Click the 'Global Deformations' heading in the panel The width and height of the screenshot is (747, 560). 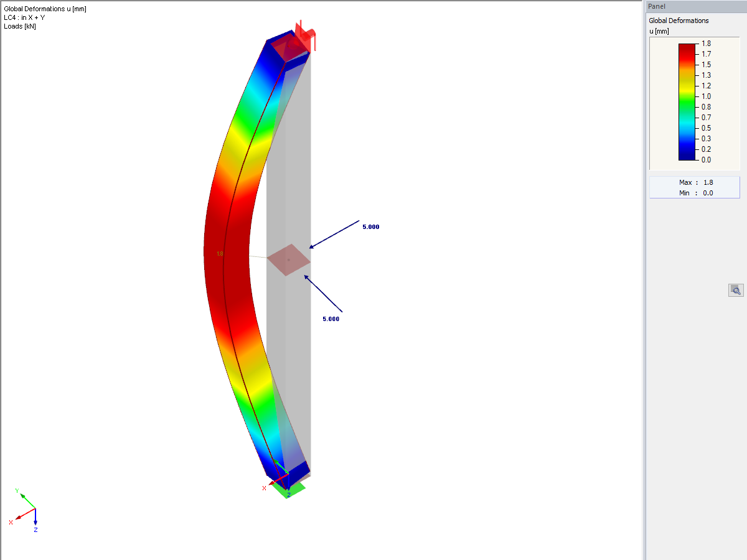tap(679, 21)
